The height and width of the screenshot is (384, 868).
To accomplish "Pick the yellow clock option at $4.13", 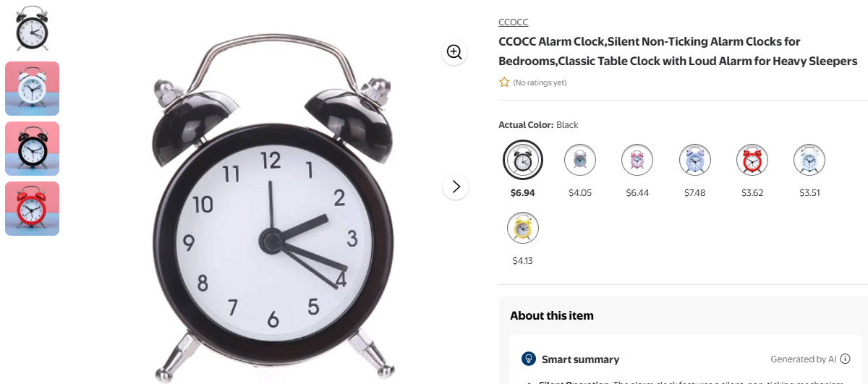I will tap(522, 227).
